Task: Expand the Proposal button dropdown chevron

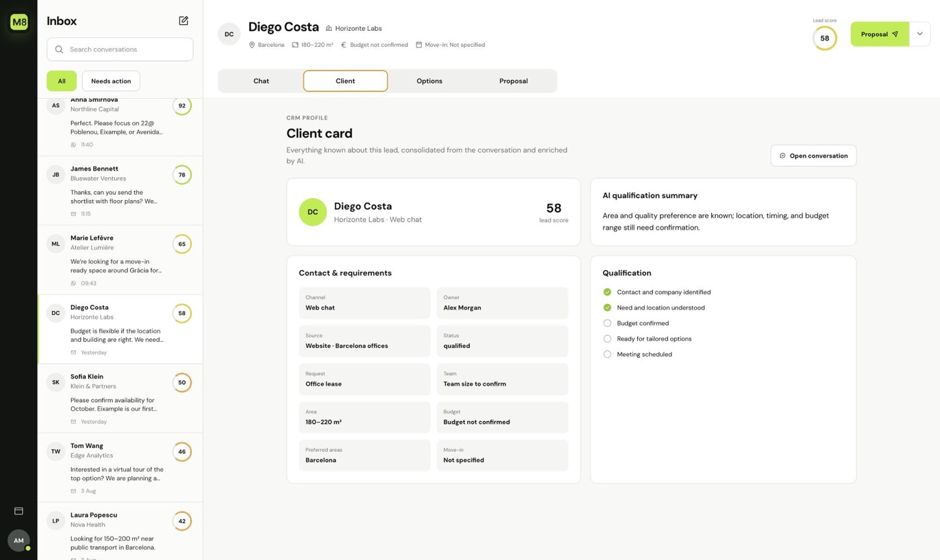Action: coord(920,34)
